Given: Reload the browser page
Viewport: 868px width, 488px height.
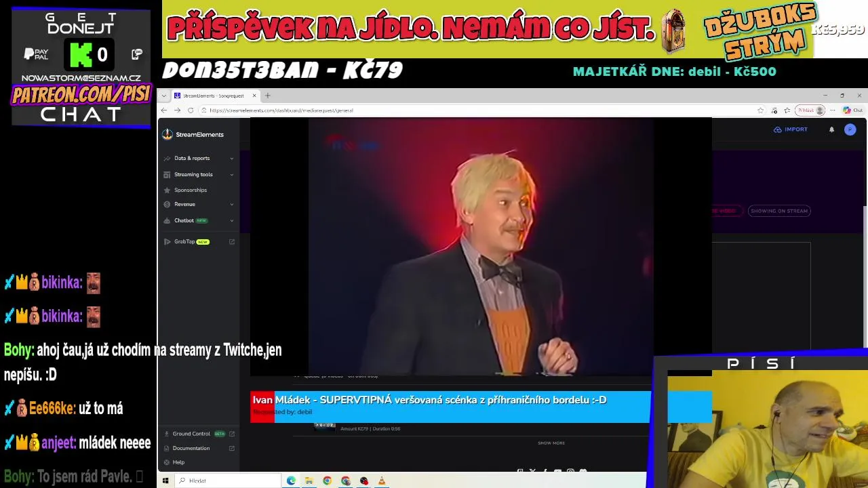Looking at the screenshot, I should point(191,110).
